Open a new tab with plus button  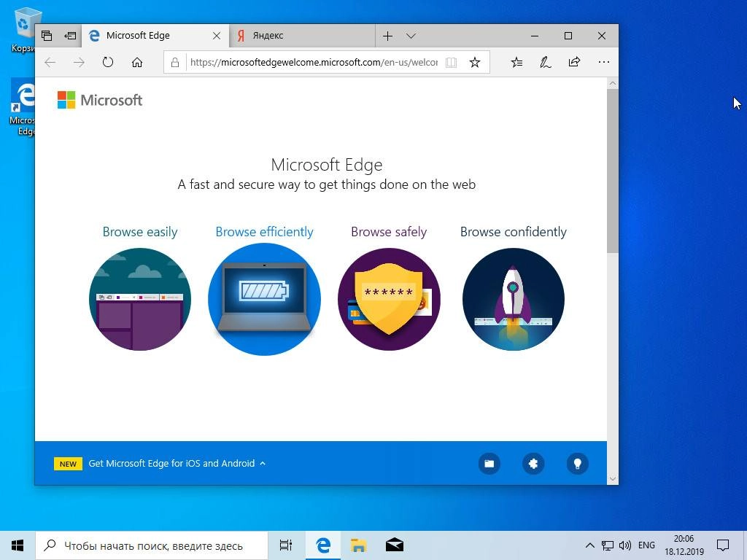388,36
